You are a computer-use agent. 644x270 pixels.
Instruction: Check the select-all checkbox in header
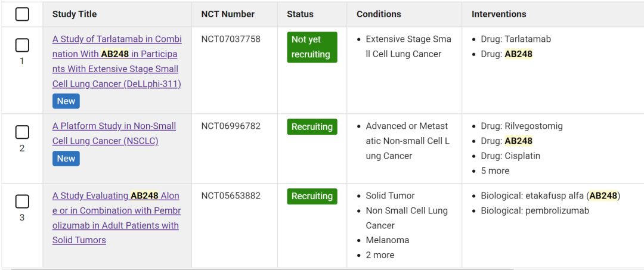click(x=22, y=14)
